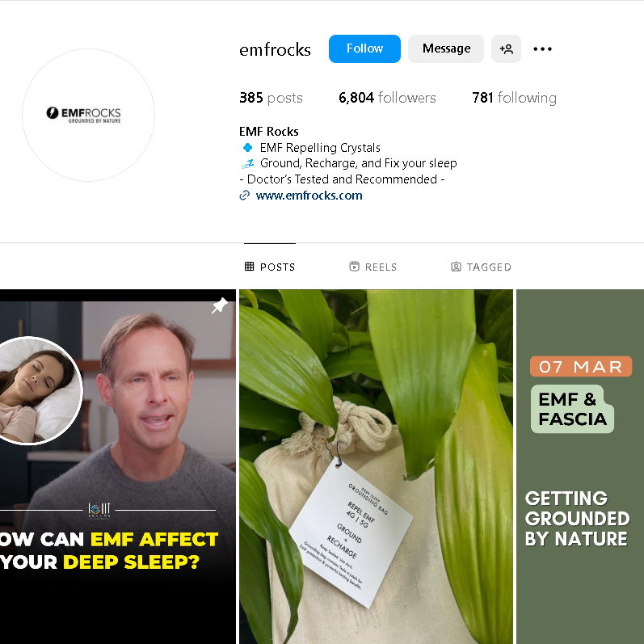Switch to the POSTS tab
644x644 pixels.
270,267
